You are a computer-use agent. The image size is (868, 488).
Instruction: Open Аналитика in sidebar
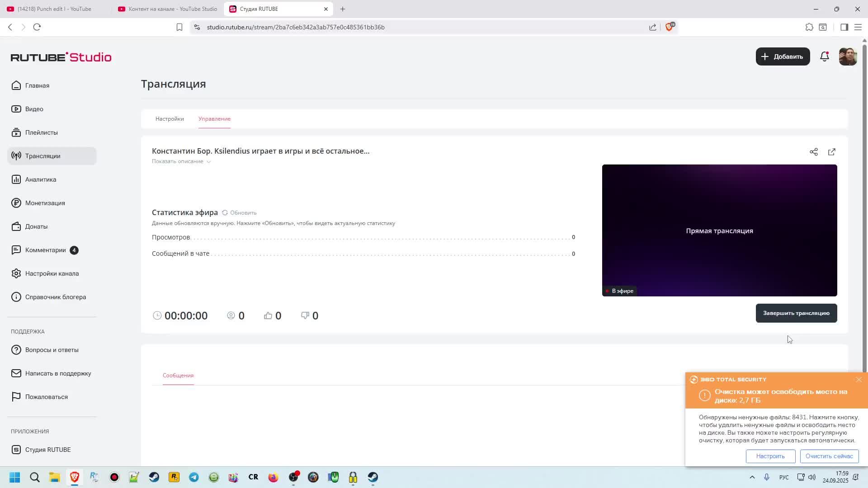point(41,179)
